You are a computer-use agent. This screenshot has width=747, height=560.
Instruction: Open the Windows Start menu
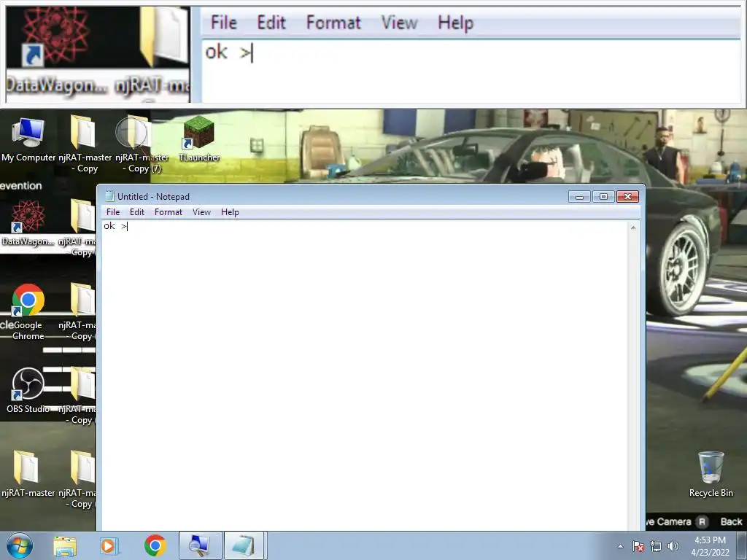pyautogui.click(x=20, y=545)
